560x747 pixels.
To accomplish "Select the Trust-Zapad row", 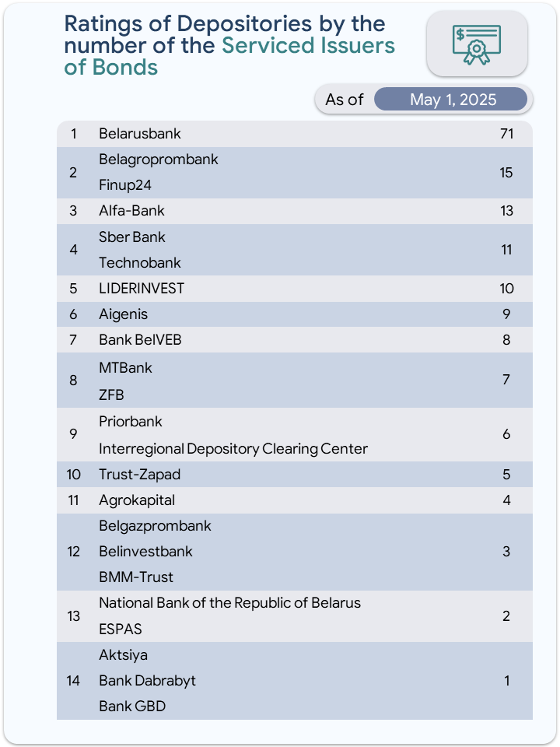I will click(294, 475).
